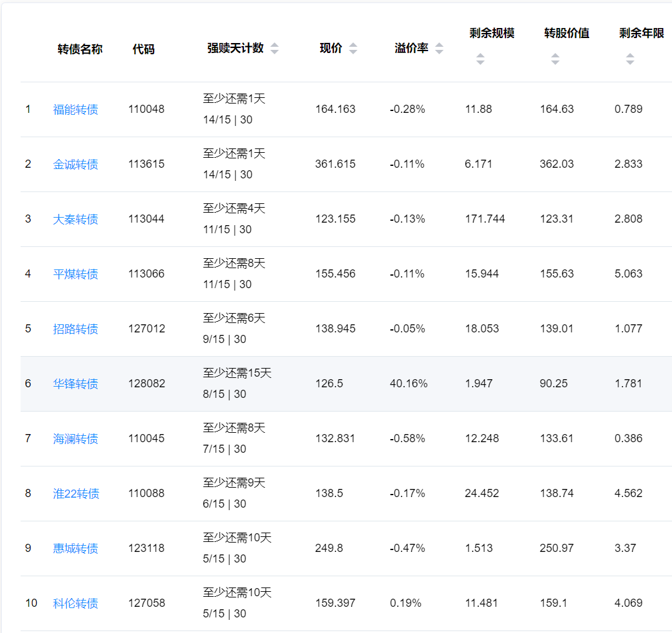The width and height of the screenshot is (672, 633).
Task: Click sort arrows under 转股价值 header
Action: 555,59
